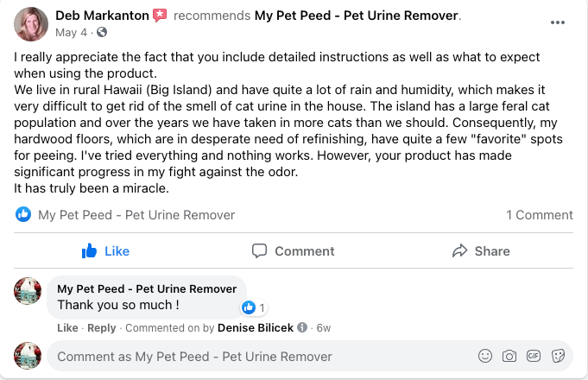The image size is (588, 380).
Task: Click the info icon beside Denise Bilicek
Action: 302,328
